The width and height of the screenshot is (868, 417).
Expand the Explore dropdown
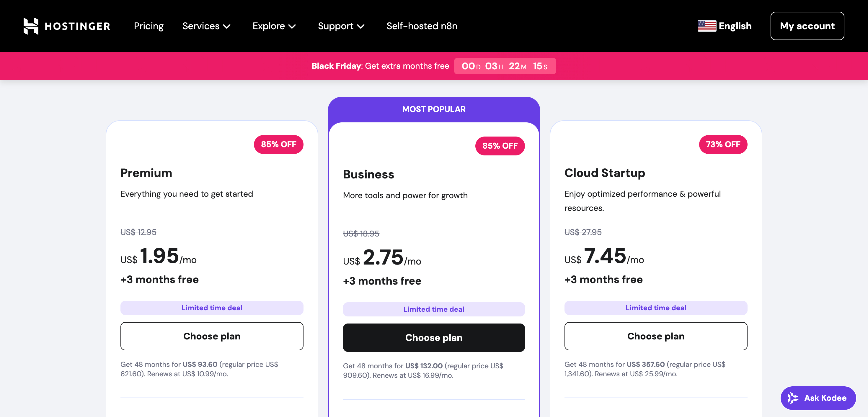tap(274, 26)
